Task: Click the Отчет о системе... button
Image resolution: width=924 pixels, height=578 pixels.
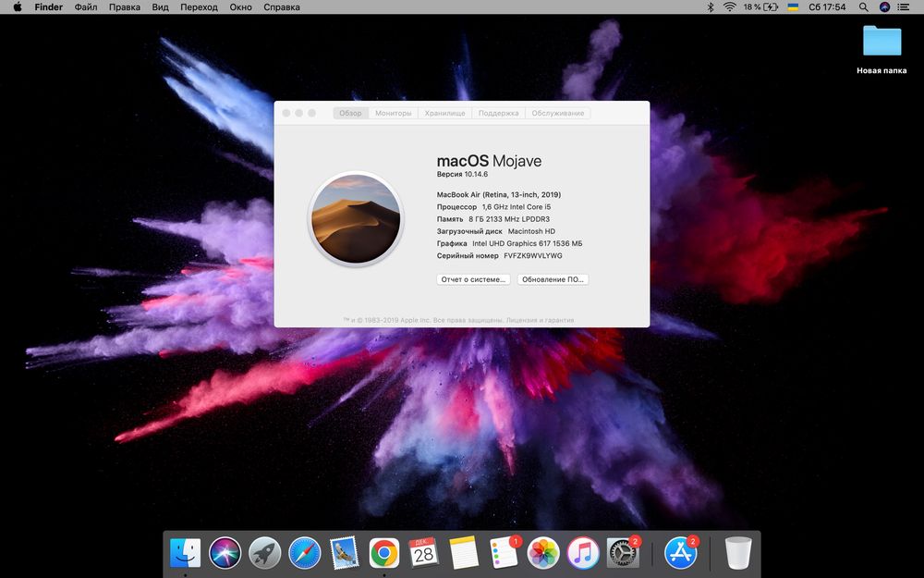Action: (x=473, y=279)
